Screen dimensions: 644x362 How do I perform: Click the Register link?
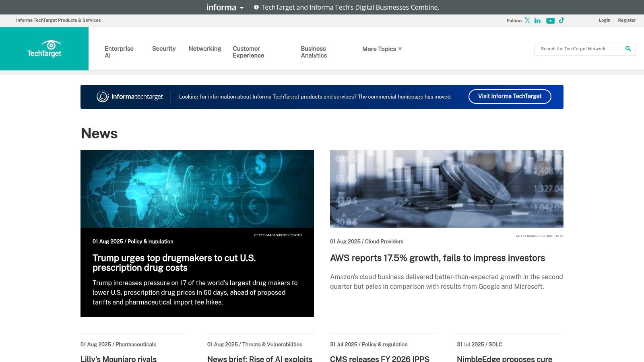pyautogui.click(x=627, y=20)
